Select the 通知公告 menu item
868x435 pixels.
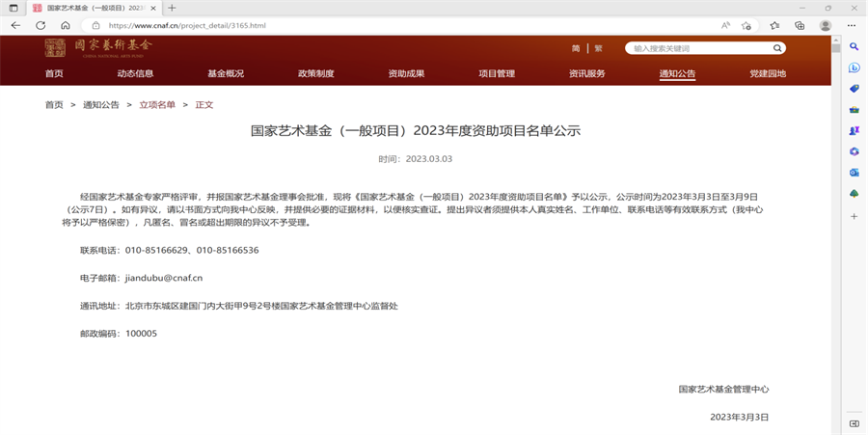point(677,73)
